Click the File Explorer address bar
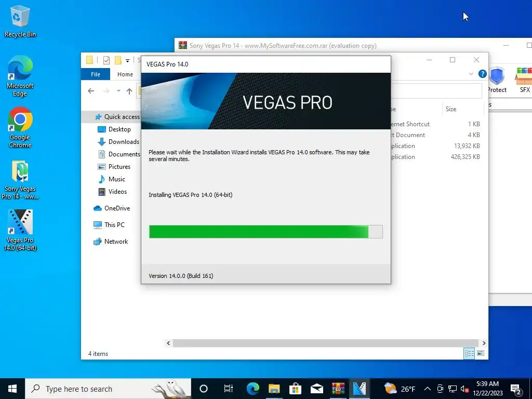This screenshot has width=532, height=399. pyautogui.click(x=436, y=91)
